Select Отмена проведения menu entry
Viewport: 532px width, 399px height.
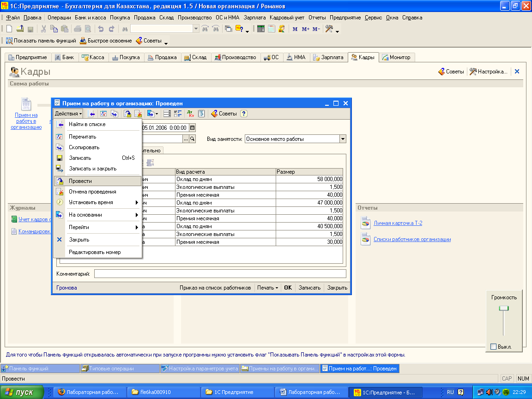(x=98, y=192)
